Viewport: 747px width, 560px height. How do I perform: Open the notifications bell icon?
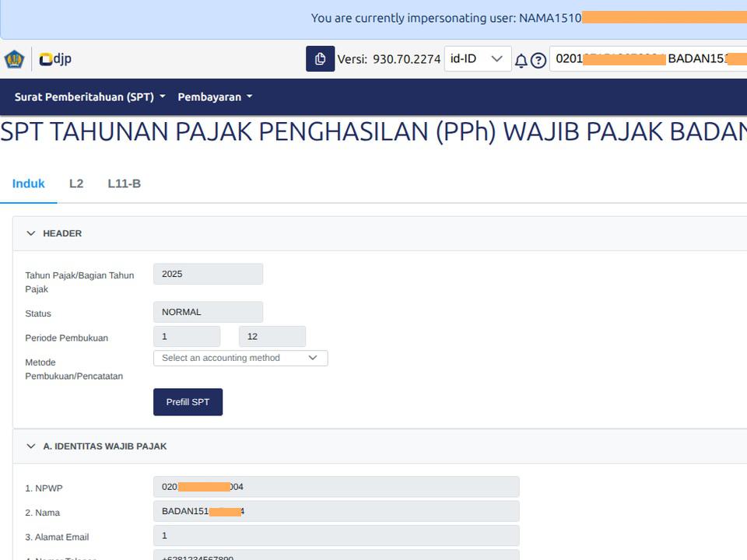pos(521,61)
